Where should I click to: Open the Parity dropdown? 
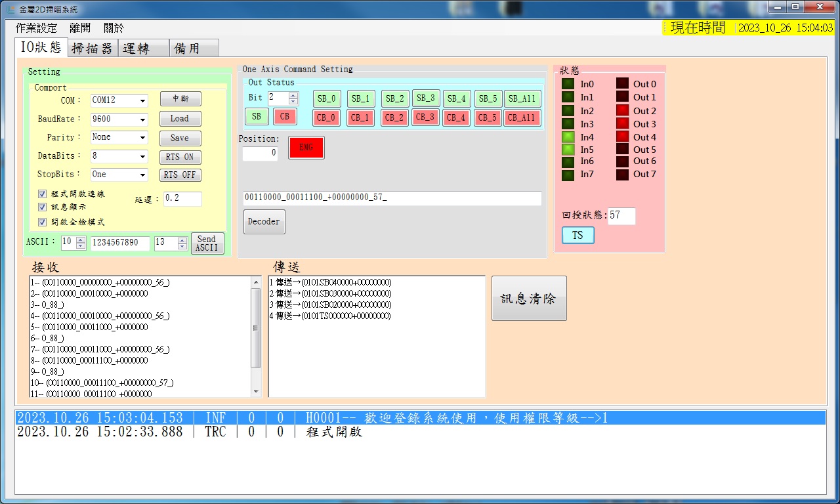pyautogui.click(x=142, y=138)
